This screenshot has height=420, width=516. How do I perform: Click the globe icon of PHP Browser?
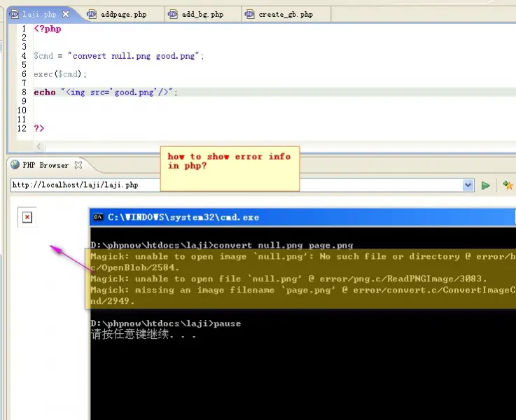click(15, 164)
